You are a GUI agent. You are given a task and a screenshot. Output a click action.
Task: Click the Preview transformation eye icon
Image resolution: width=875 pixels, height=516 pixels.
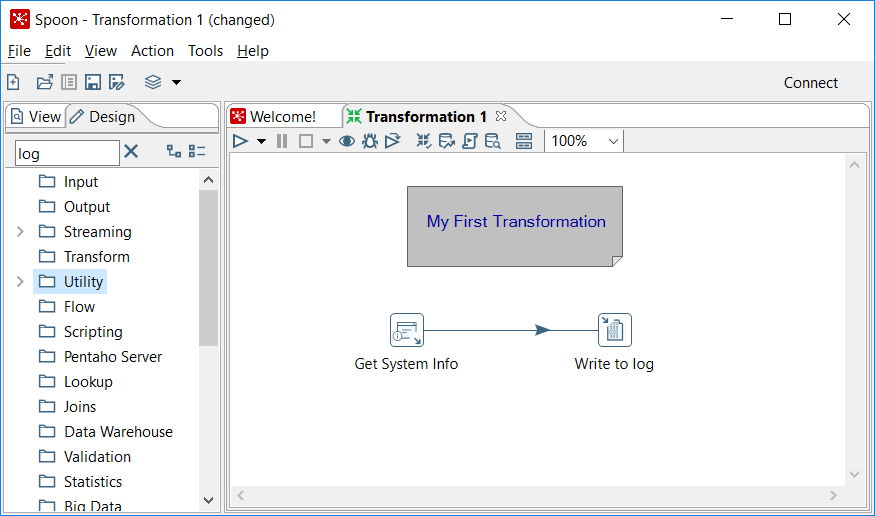(x=347, y=141)
